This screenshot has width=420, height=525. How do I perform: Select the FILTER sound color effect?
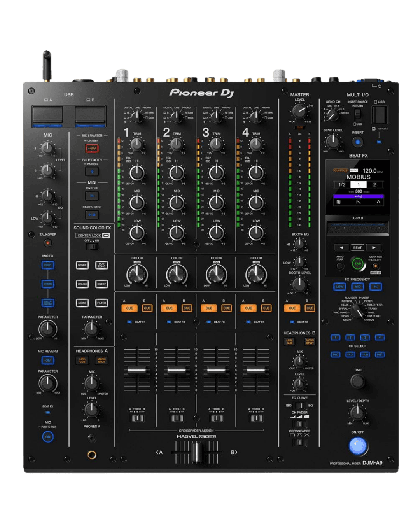[x=101, y=303]
